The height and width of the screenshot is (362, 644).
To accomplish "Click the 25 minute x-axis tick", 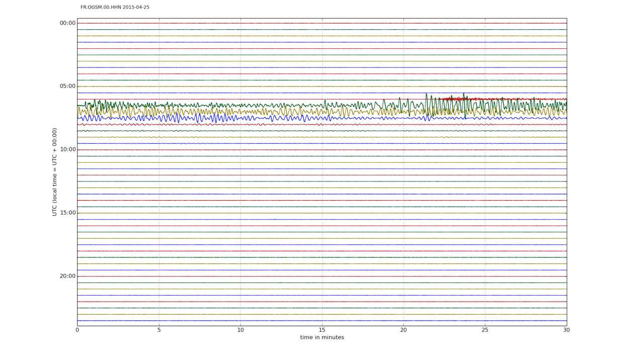I will (x=485, y=330).
